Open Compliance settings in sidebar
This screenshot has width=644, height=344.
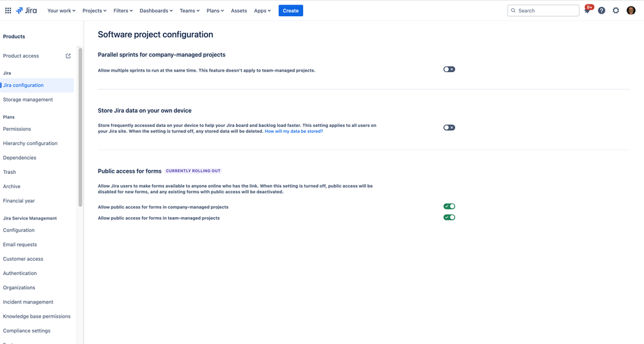tap(26, 331)
